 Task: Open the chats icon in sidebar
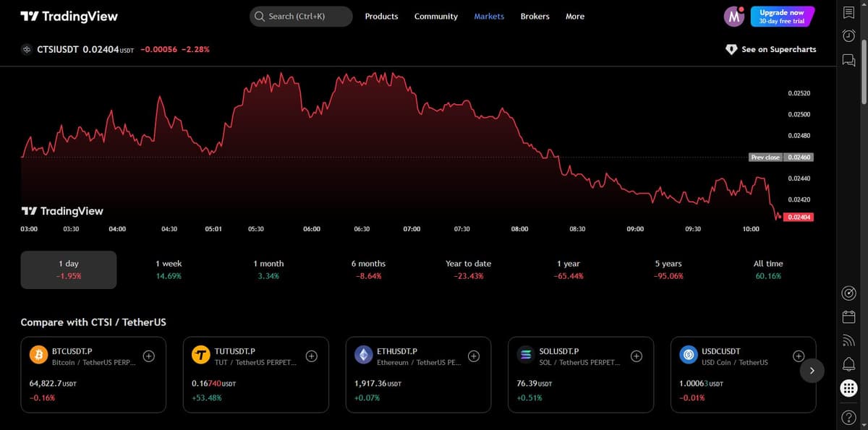click(849, 59)
